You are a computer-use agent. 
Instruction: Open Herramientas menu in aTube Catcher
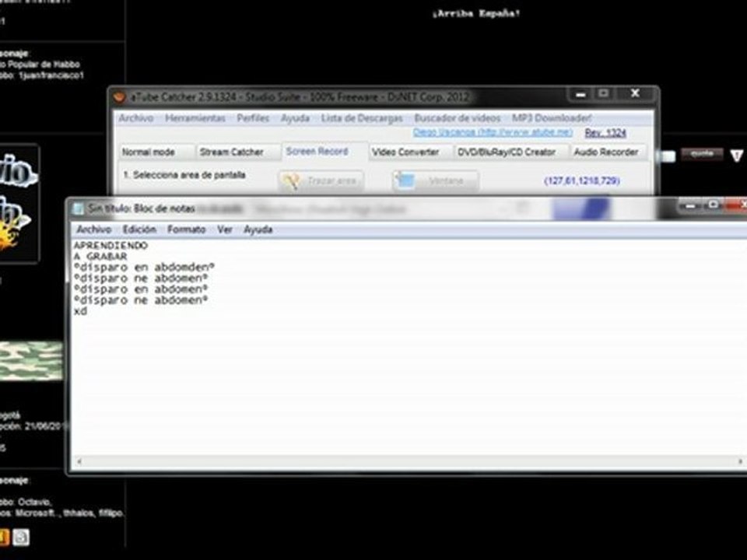pyautogui.click(x=195, y=118)
